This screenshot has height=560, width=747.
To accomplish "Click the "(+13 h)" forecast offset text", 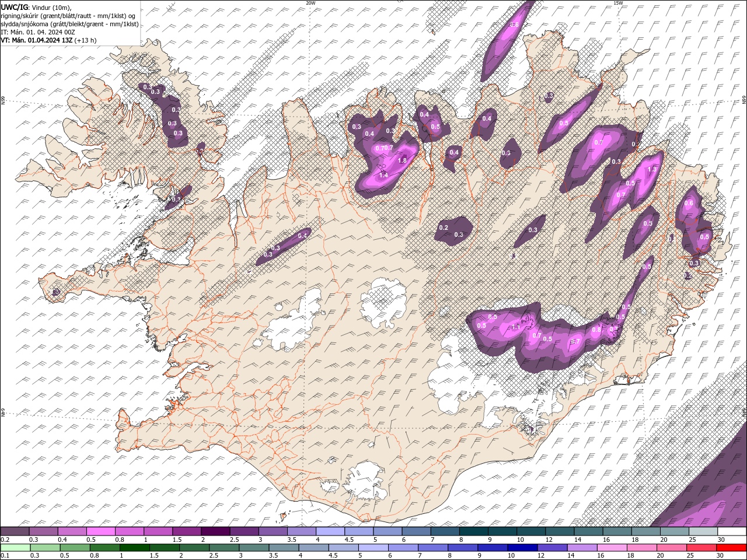I will click(x=85, y=40).
